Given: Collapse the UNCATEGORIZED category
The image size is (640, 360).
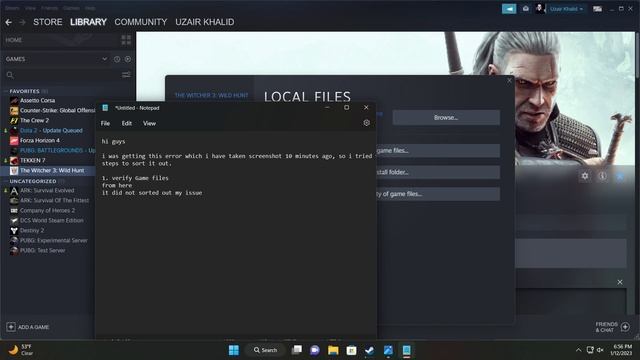Looking at the screenshot, I should [x=33, y=181].
